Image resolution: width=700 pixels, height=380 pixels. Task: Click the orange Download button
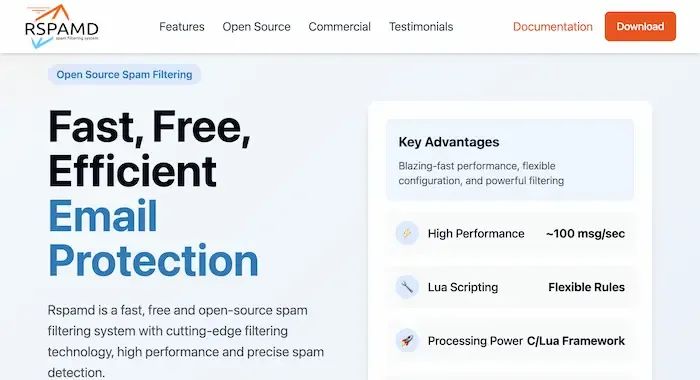[640, 26]
